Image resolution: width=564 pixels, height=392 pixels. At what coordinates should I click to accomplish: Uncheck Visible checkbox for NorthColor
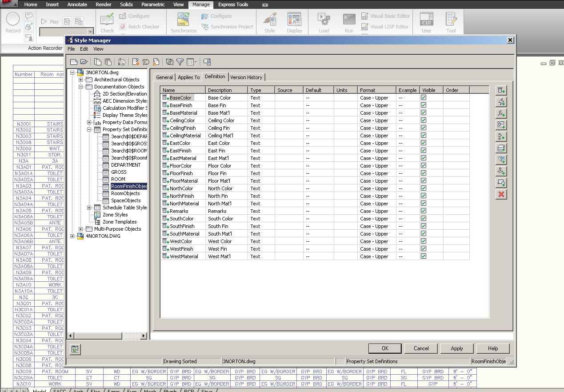click(x=424, y=188)
